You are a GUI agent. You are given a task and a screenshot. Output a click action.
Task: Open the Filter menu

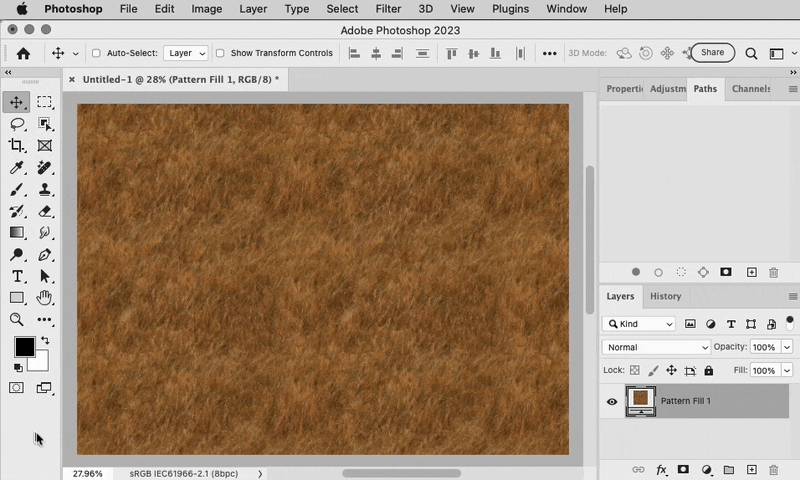coord(388,9)
